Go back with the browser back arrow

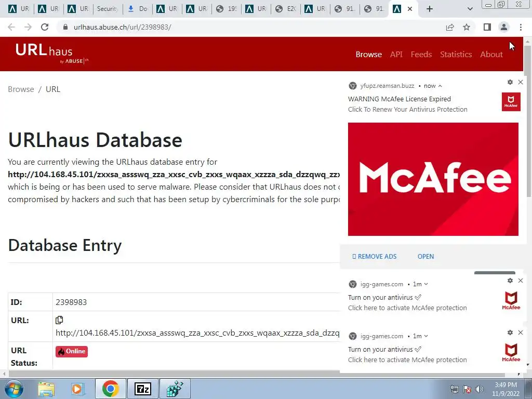[x=11, y=27]
